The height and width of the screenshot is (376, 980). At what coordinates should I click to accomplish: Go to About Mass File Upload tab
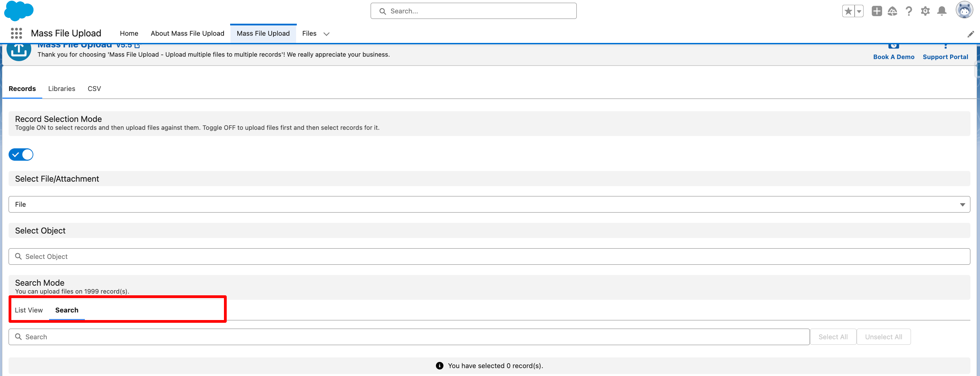(x=187, y=33)
